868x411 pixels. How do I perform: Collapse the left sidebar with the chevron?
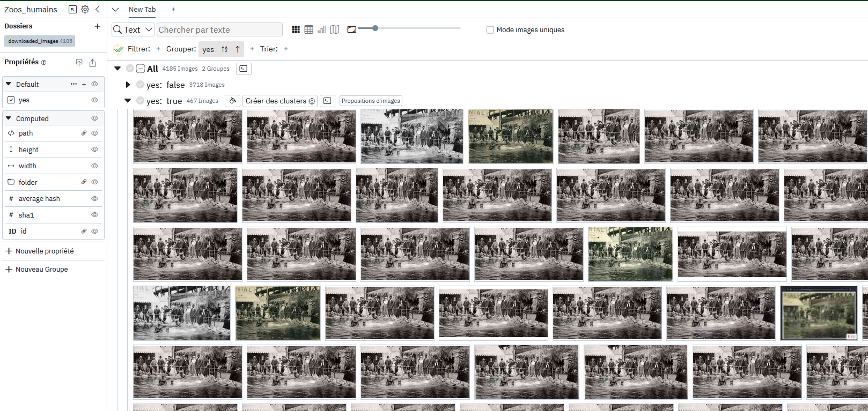[x=98, y=9]
